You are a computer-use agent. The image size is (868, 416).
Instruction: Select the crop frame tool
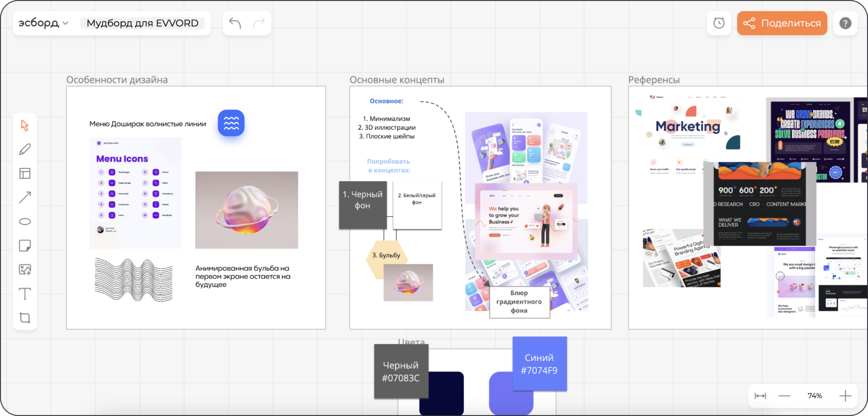pyautogui.click(x=25, y=317)
